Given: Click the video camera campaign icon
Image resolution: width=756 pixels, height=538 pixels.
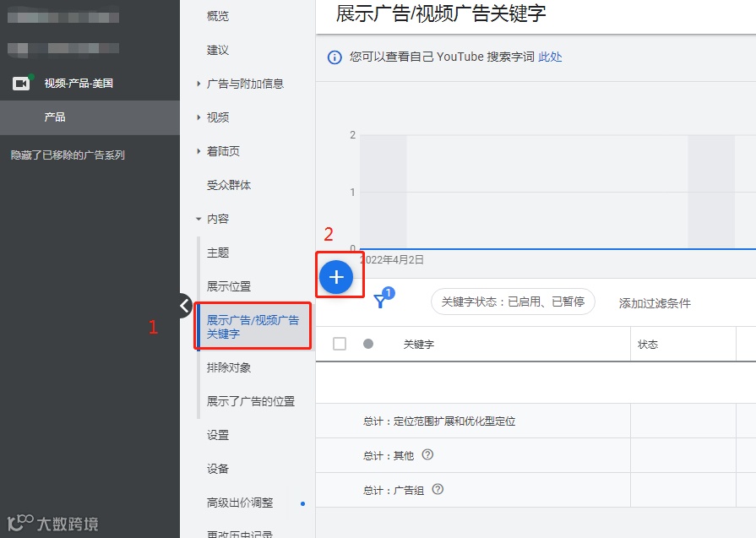Looking at the screenshot, I should (21, 84).
